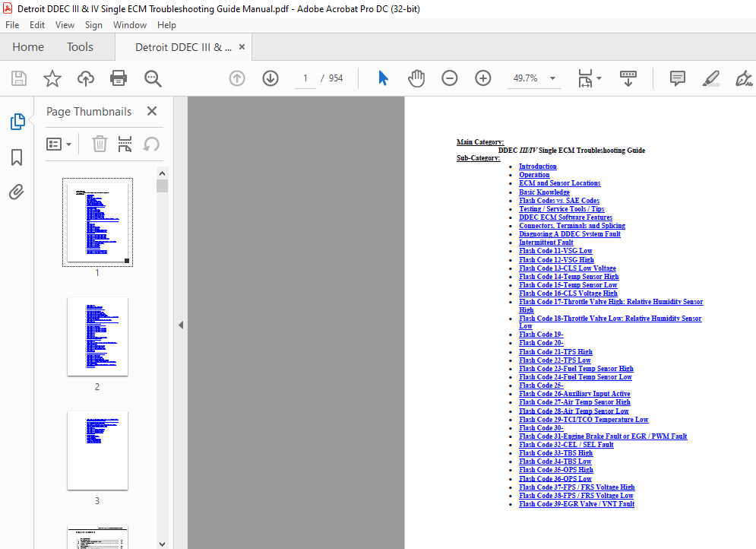The image size is (756, 549).
Task: Click the Save file icon
Action: (x=19, y=78)
